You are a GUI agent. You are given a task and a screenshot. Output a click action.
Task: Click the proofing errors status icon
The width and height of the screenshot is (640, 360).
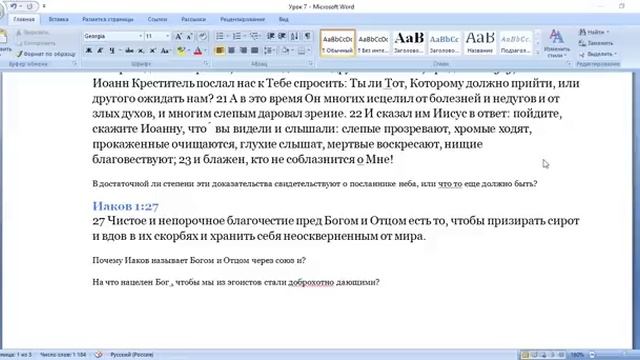click(x=98, y=355)
